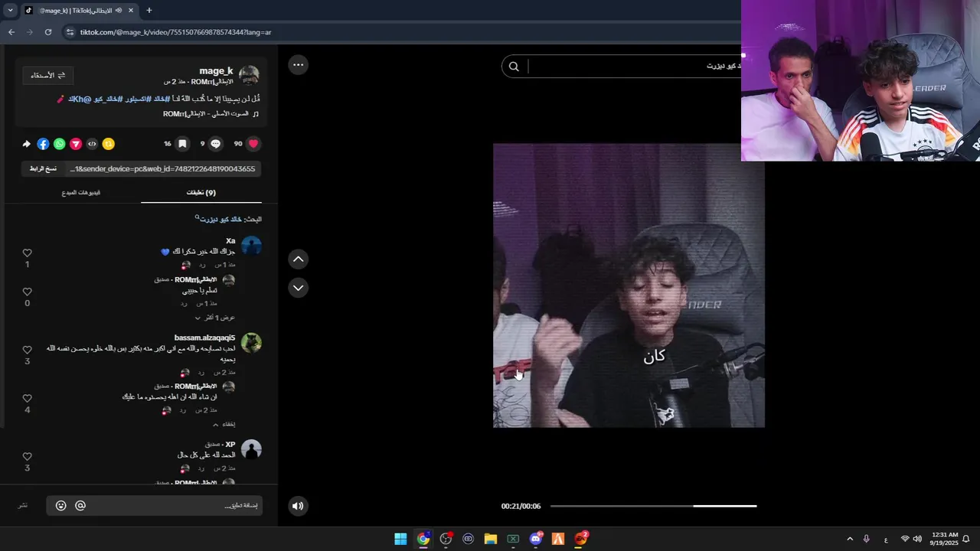Open XP's profile avatar

point(251,448)
